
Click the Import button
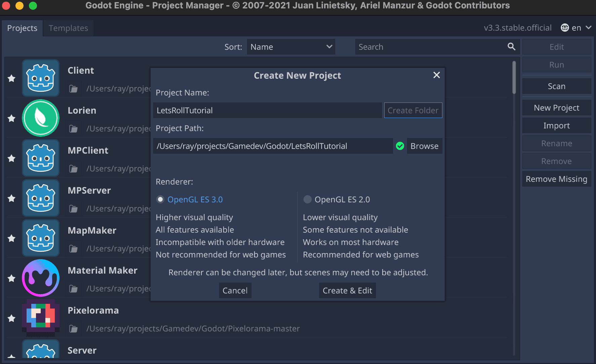coord(557,126)
